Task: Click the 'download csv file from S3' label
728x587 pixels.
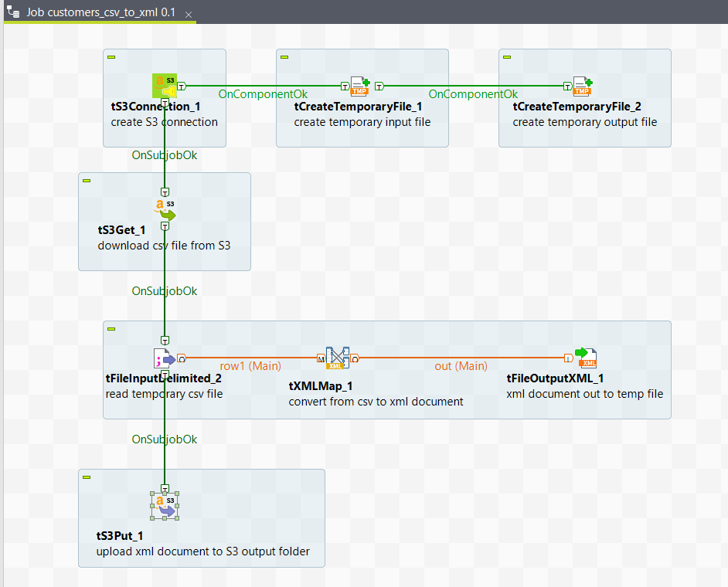Action: pyautogui.click(x=164, y=246)
